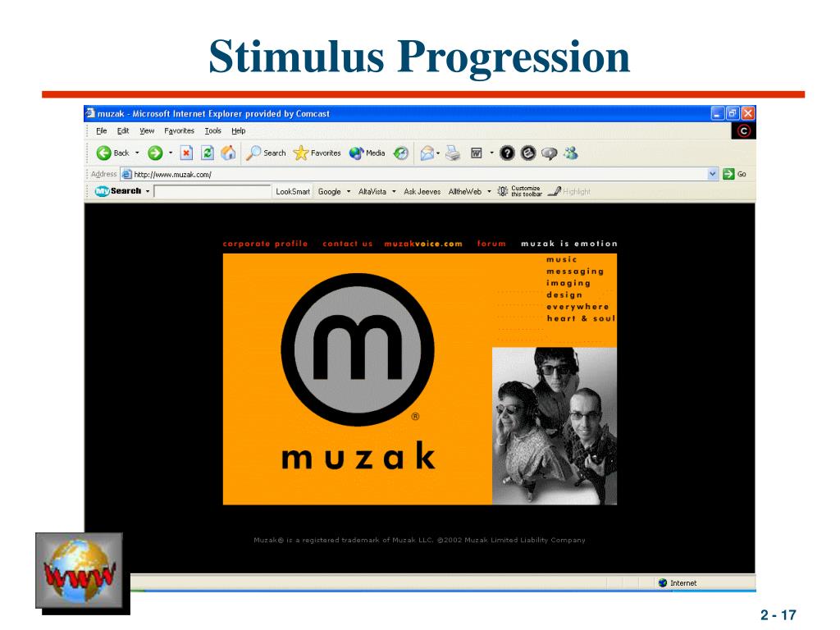Open the Favorites star in the toolbar

pyautogui.click(x=317, y=153)
